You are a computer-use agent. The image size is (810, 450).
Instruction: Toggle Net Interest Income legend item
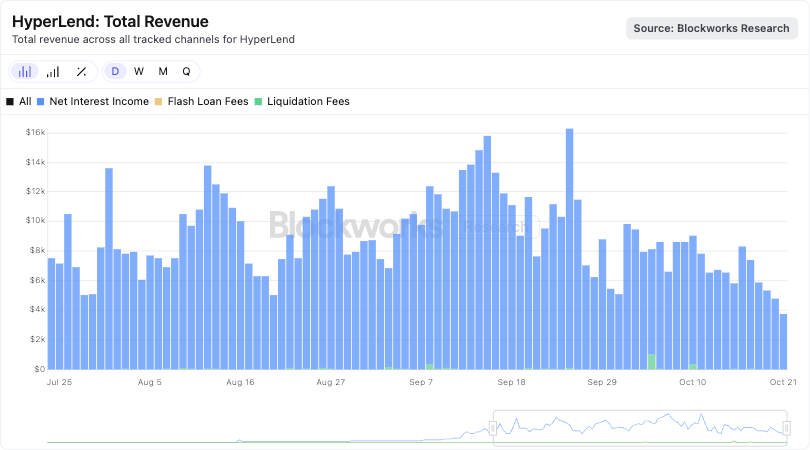[93, 101]
